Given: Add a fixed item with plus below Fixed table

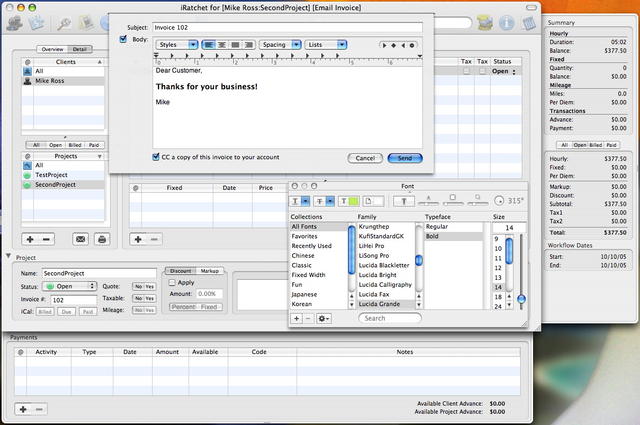Looking at the screenshot, I should (138, 239).
